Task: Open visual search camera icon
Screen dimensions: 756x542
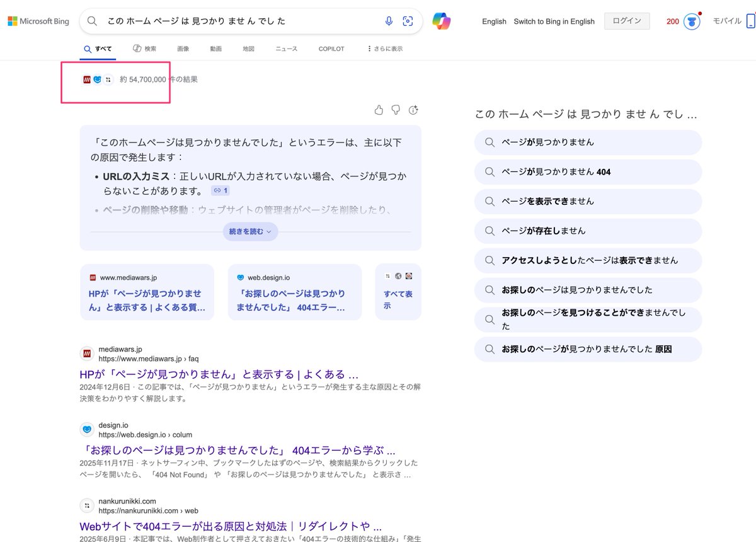Action: 408,21
